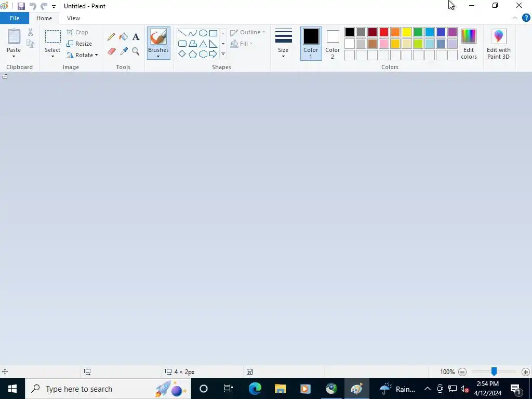Choose the Triangle shape
Viewport: 532px width, 399px height.
click(x=203, y=44)
